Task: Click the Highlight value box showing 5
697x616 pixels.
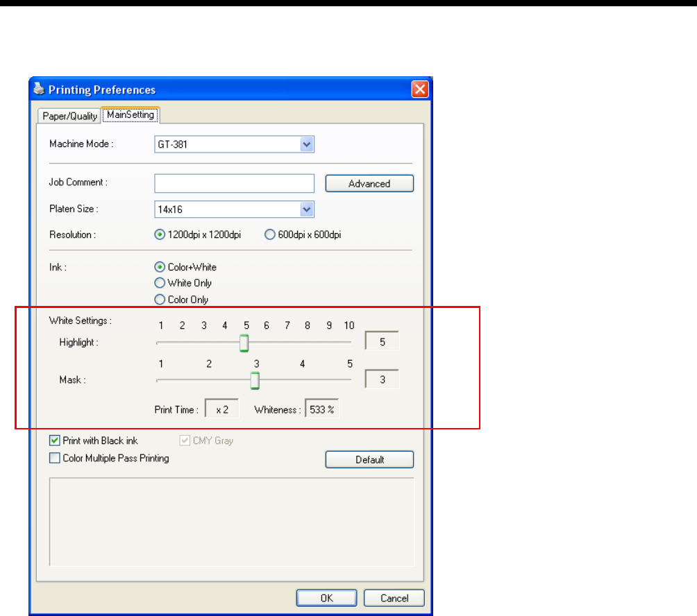Action: click(x=382, y=341)
